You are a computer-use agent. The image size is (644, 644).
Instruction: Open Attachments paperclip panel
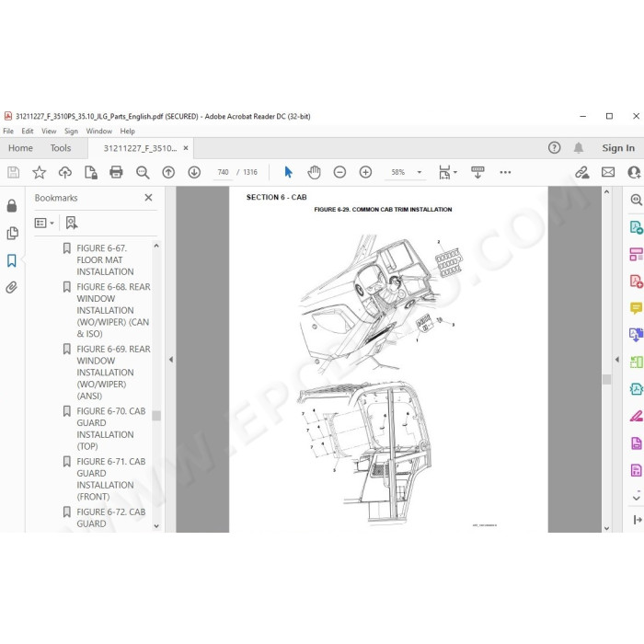(x=11, y=287)
